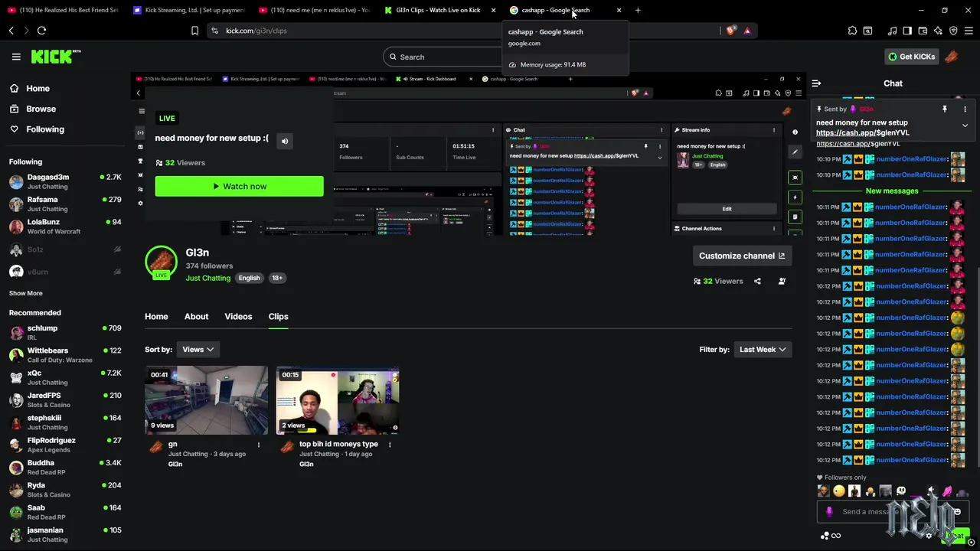This screenshot has width=980, height=551.
Task: Open Dasgasd3m followed channel
Action: coord(65,181)
